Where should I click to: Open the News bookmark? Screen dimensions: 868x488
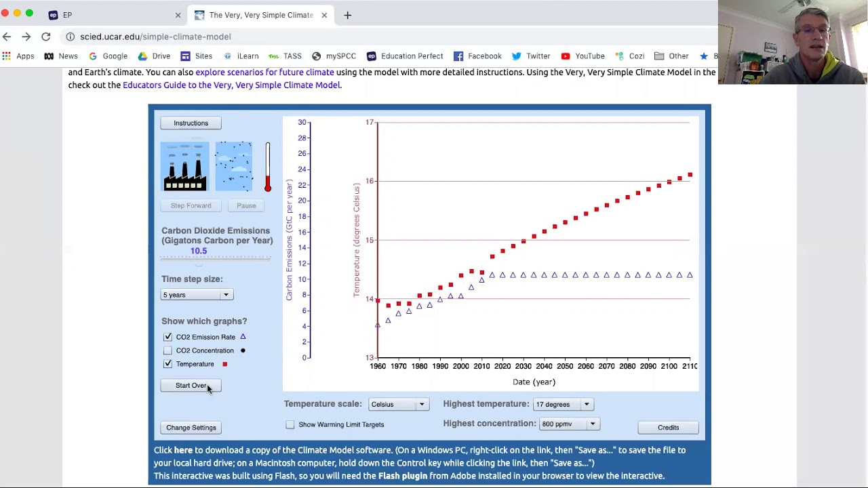coord(61,56)
